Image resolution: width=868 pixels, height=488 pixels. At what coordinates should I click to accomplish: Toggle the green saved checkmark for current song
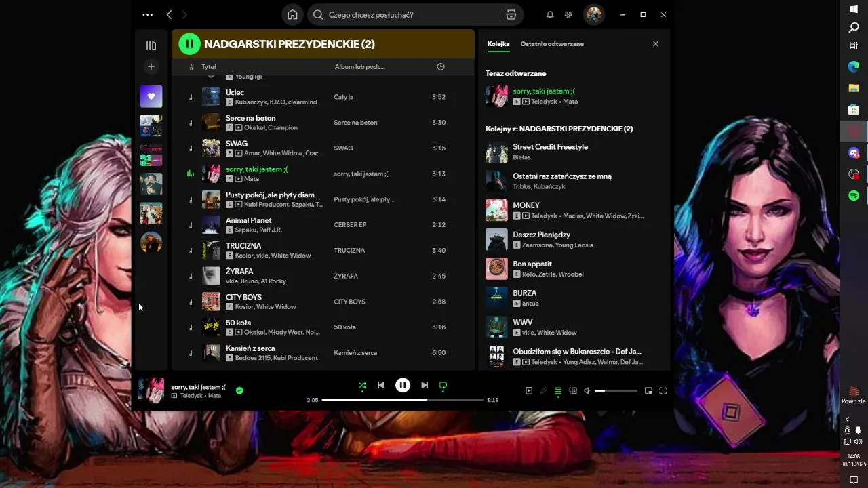tap(239, 390)
